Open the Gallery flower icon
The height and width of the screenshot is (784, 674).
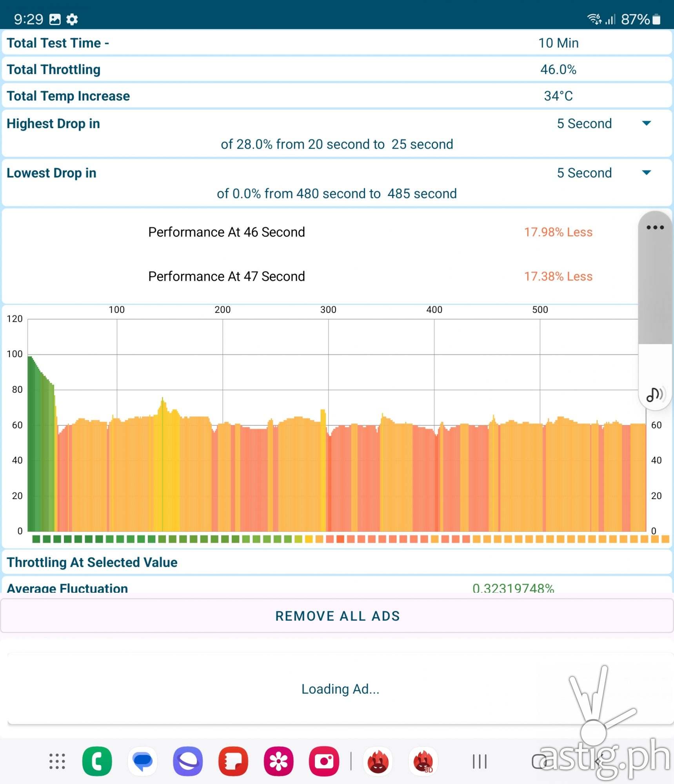(278, 761)
